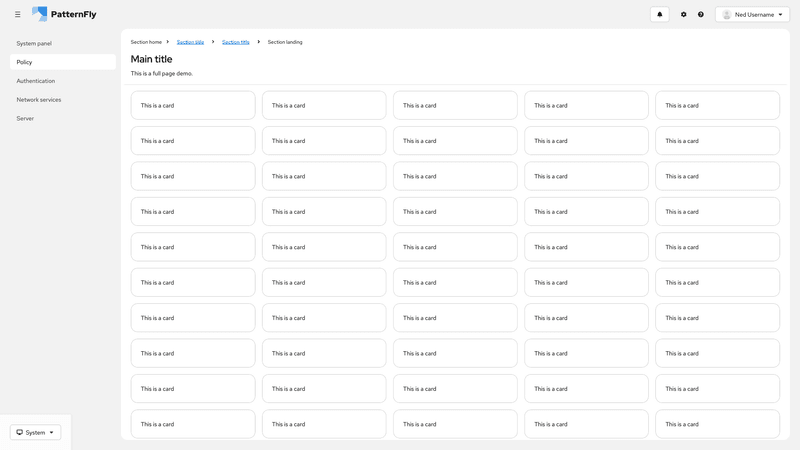Open Authentication navigation item
The image size is (800, 450).
[36, 81]
